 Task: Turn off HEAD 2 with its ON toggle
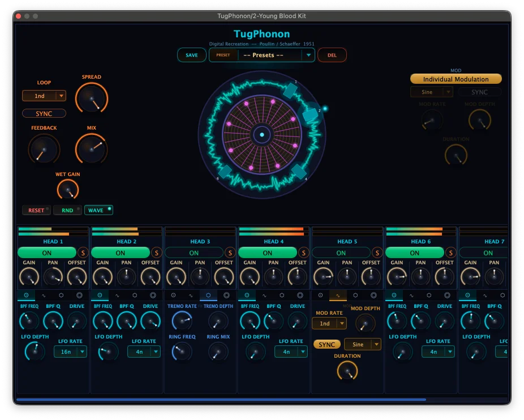pyautogui.click(x=121, y=253)
